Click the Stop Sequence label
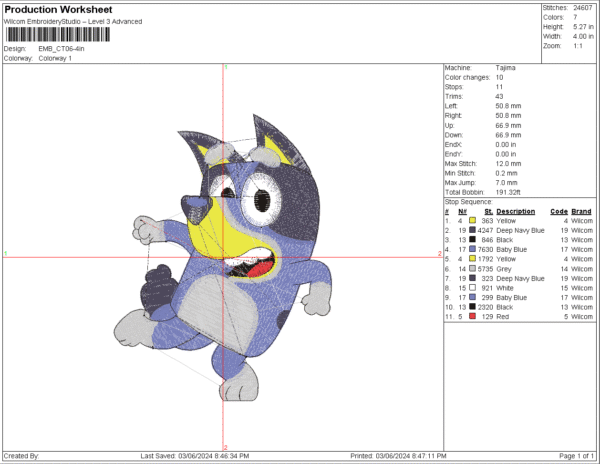 click(469, 202)
